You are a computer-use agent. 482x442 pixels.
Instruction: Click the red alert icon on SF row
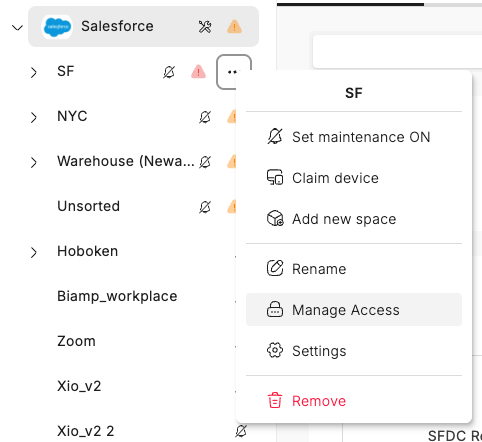[198, 72]
